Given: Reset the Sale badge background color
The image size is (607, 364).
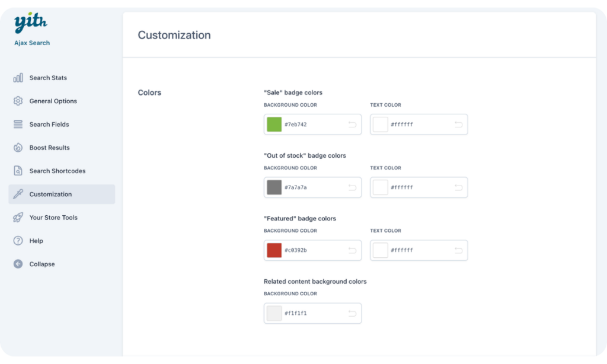Looking at the screenshot, I should (352, 124).
